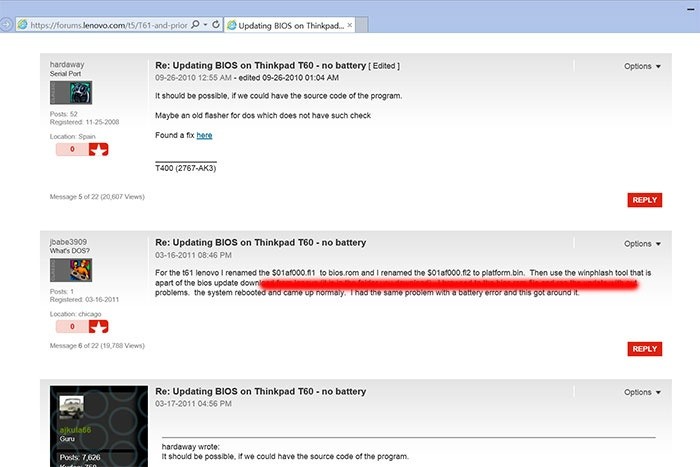Close the Updating BIOS on Thinkpad tab
Screen dimensions: 700x467
(x=350, y=25)
